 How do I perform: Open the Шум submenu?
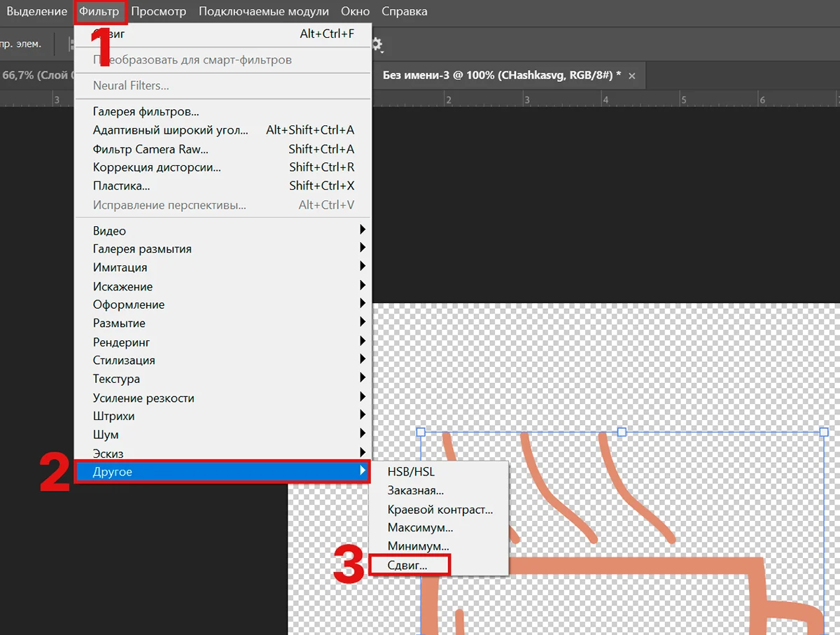click(223, 435)
